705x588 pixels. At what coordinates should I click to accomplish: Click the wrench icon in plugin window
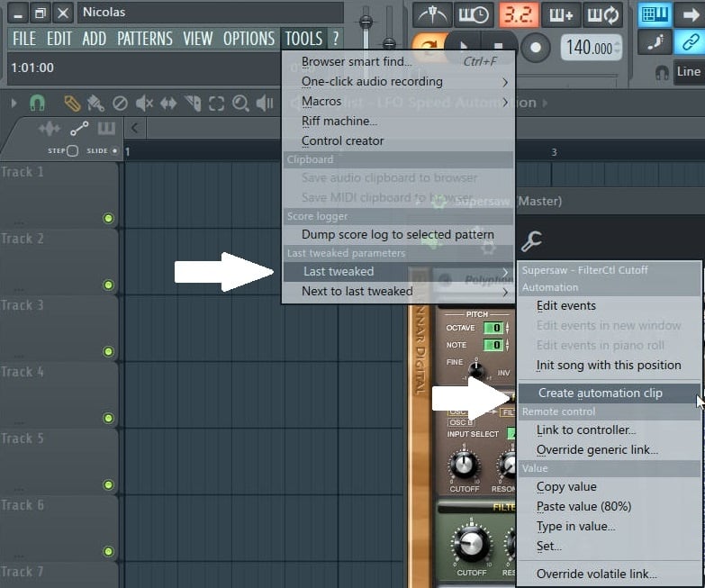(x=531, y=241)
